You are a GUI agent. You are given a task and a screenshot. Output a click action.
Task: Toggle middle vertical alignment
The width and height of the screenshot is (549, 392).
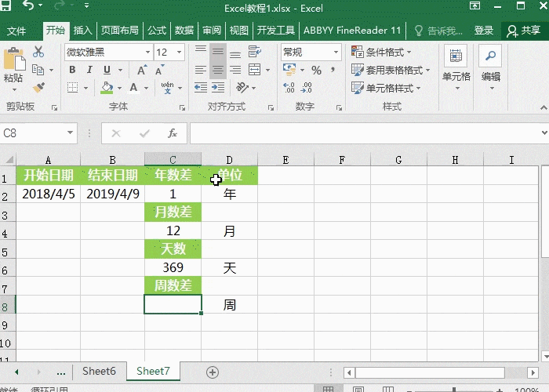(x=218, y=53)
